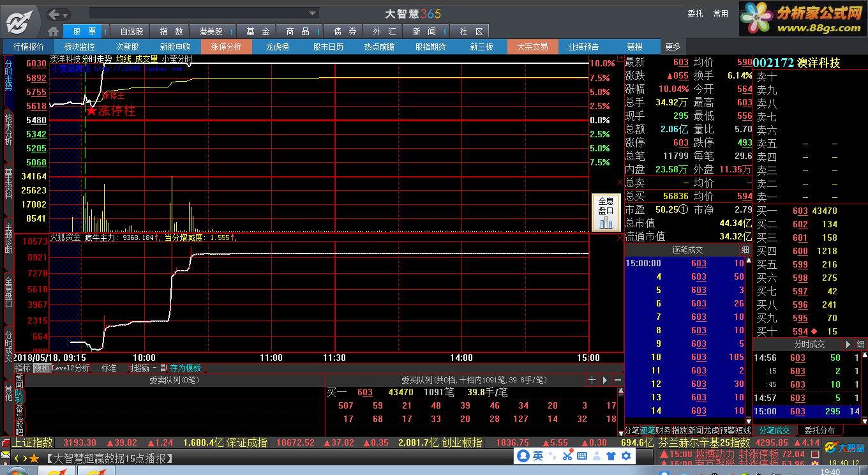Screen dimensions: 868x475
Task: Click the play arrow next to 分时成交
Action: pos(848,344)
